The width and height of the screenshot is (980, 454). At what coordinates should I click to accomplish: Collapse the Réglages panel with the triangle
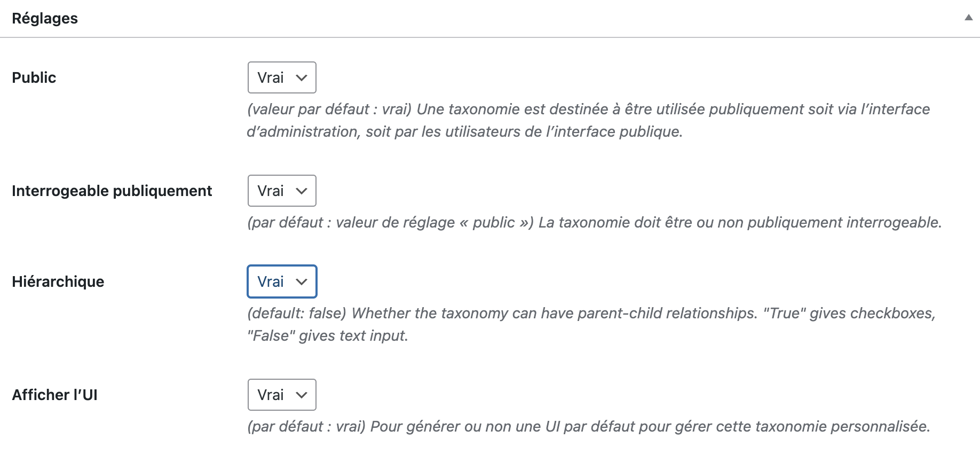pos(968,18)
